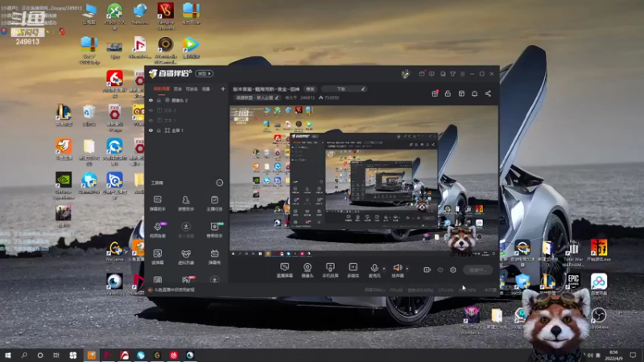Select the 摄像头 2 source row

pos(187,100)
